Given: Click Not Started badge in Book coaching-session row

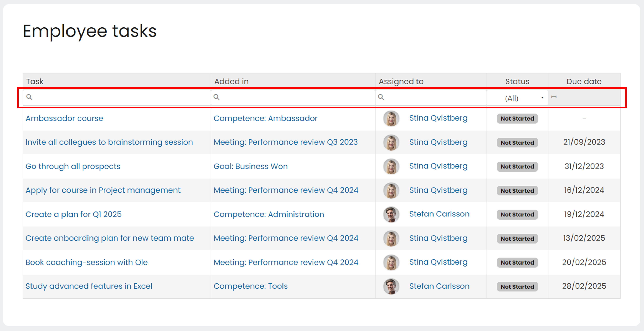Looking at the screenshot, I should (x=517, y=262).
